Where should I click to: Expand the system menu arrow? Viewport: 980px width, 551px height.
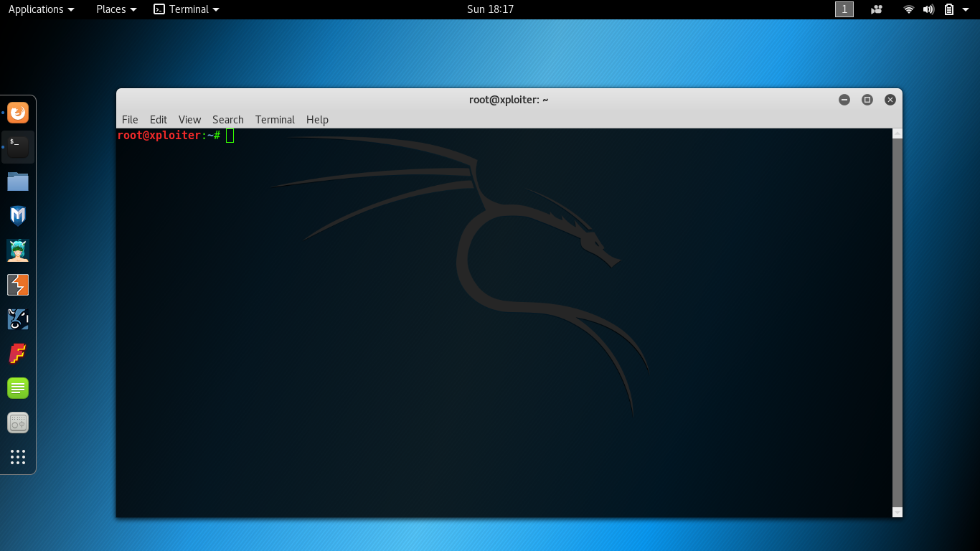click(x=966, y=9)
